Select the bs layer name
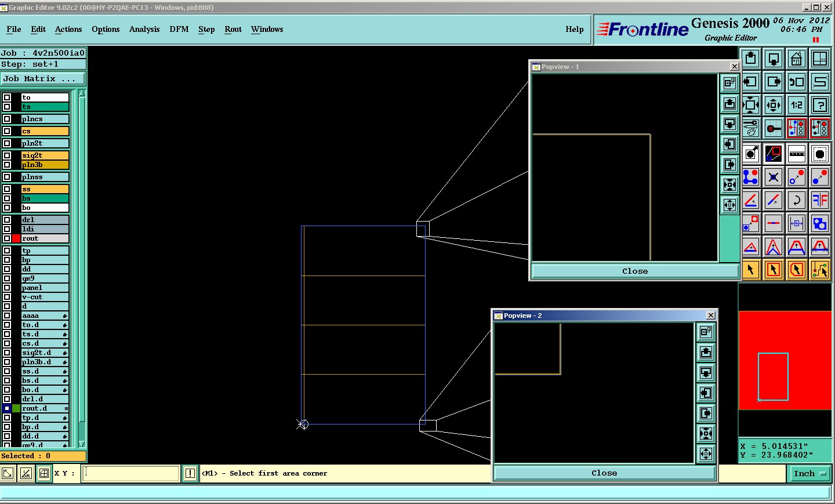 [x=45, y=198]
